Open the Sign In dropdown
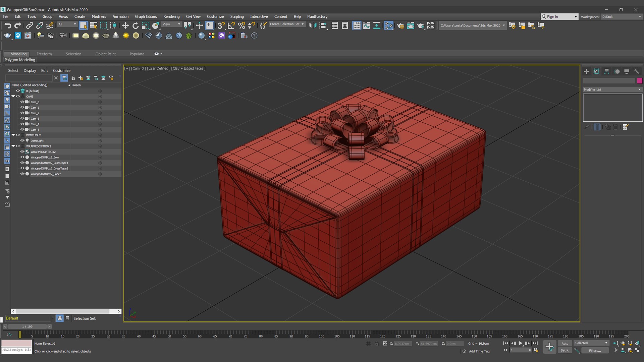Image resolution: width=644 pixels, height=362 pixels. (559, 17)
